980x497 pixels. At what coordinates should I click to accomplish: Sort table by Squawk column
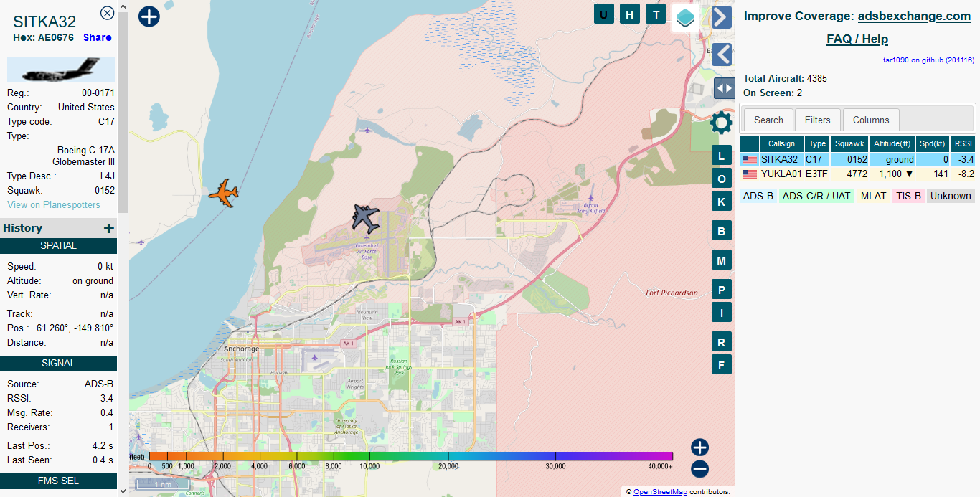click(849, 143)
